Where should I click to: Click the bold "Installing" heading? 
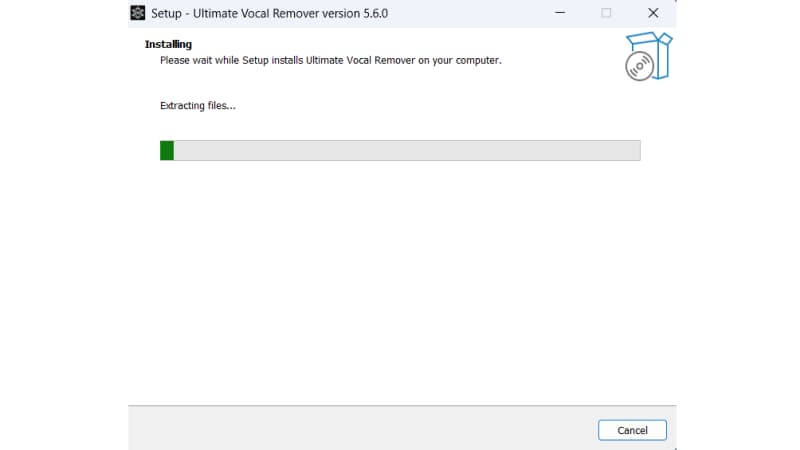tap(168, 44)
